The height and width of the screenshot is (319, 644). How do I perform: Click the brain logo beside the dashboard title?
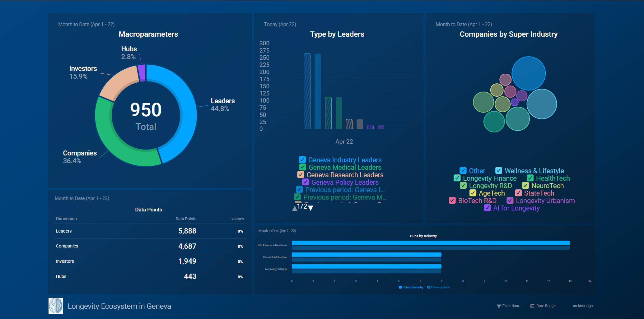coord(56,306)
